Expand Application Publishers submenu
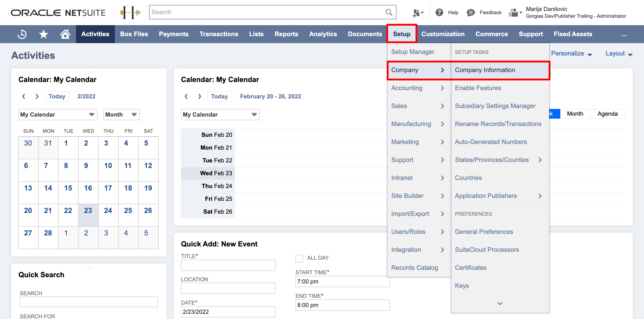Viewport: 644px width, 319px height. click(500, 196)
